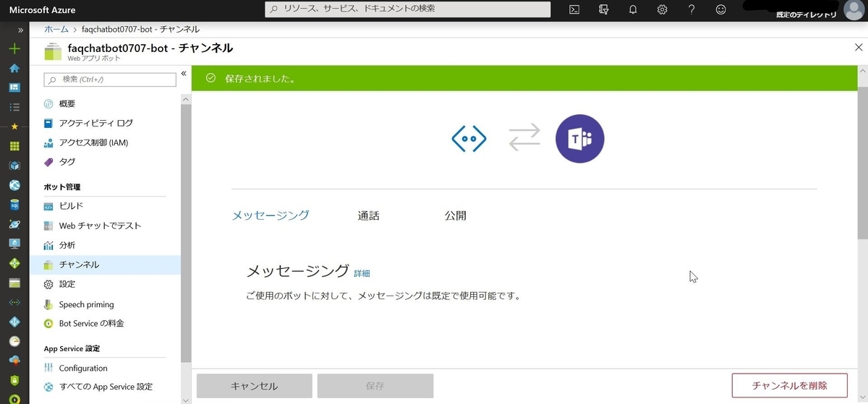This screenshot has width=868, height=404.
Task: Open すべての App Service 設定 item
Action: [x=105, y=387]
